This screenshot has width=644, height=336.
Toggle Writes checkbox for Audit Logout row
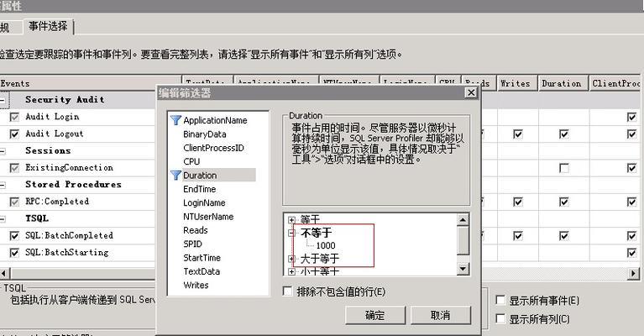[518, 134]
